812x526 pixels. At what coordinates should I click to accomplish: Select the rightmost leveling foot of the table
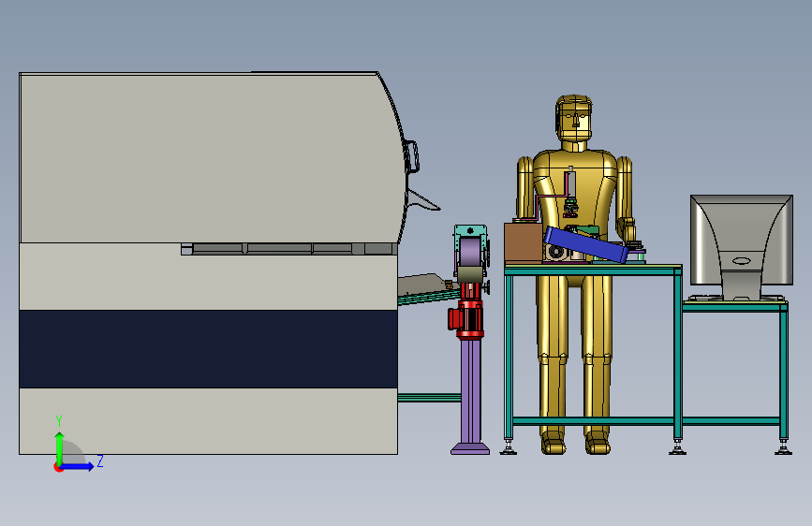784,447
